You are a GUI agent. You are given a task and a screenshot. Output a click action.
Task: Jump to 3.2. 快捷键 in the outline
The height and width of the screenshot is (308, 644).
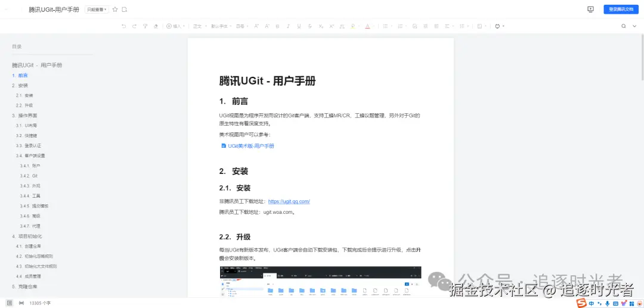click(x=27, y=136)
